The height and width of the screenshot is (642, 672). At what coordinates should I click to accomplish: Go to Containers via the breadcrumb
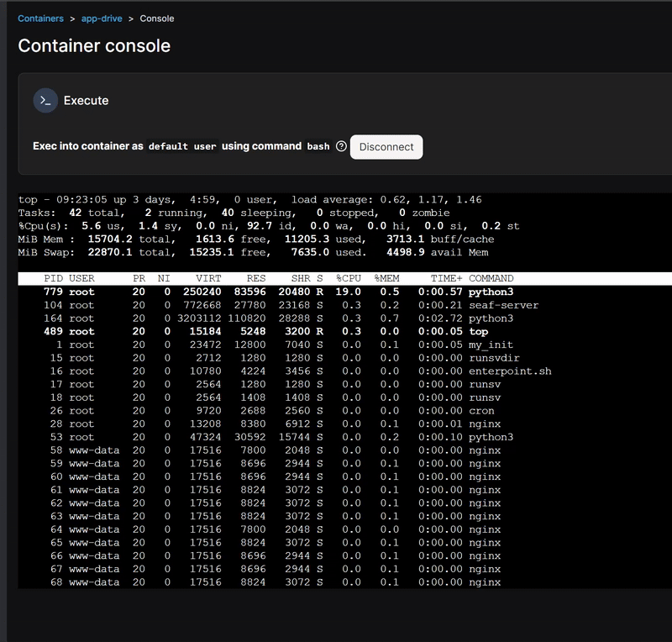pyautogui.click(x=40, y=18)
